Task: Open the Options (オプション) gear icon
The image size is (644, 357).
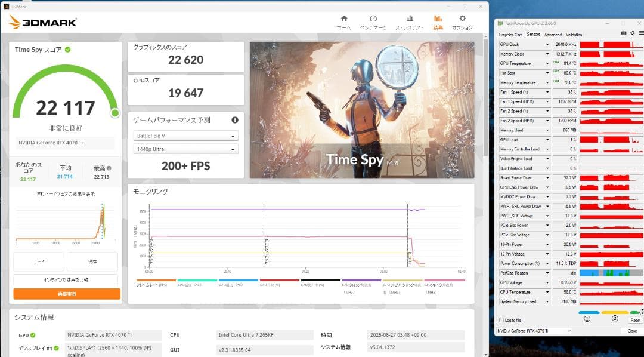Action: pos(462,22)
